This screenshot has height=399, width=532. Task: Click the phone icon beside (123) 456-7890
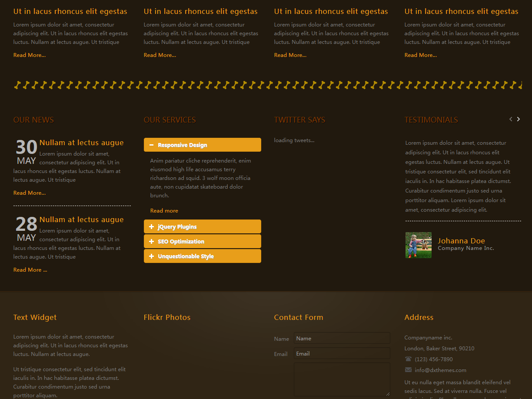408,359
